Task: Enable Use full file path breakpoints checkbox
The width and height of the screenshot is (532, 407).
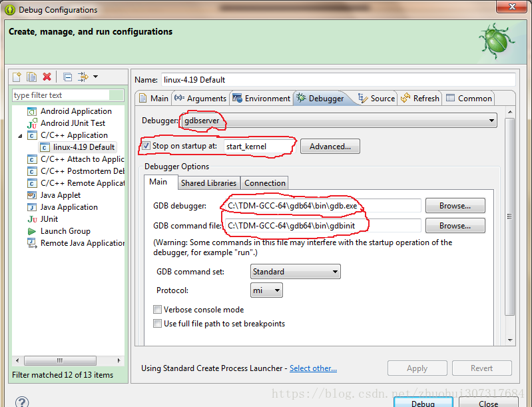Action: click(157, 324)
